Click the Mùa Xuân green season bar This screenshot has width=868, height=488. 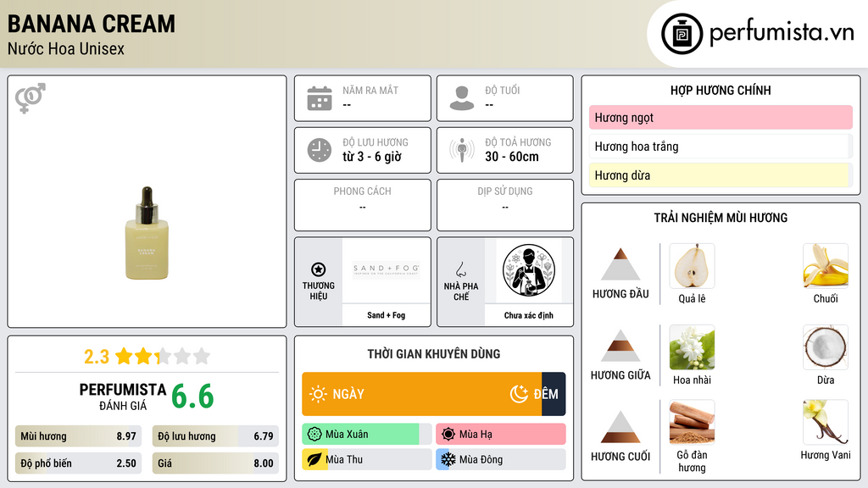[x=366, y=435]
